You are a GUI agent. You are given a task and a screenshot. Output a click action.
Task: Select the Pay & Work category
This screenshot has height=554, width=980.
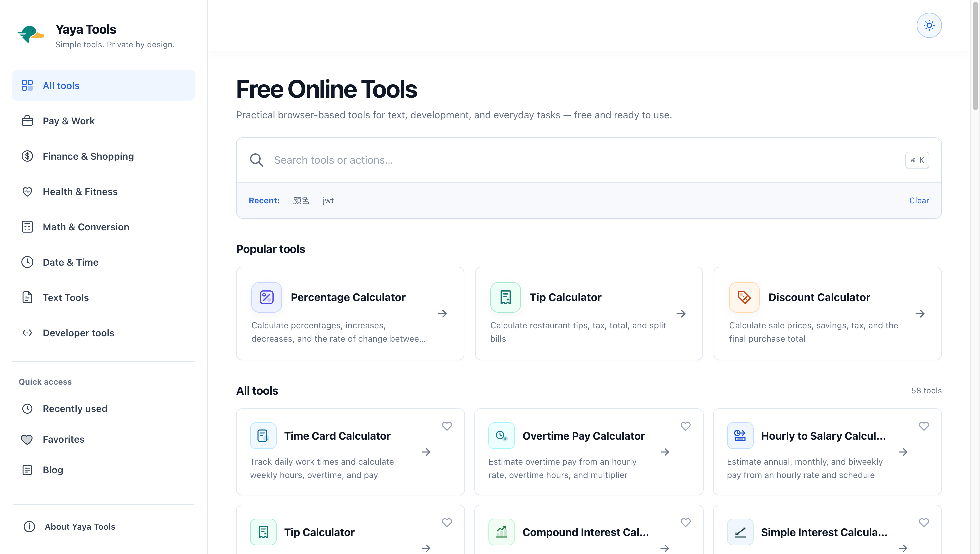tap(103, 121)
